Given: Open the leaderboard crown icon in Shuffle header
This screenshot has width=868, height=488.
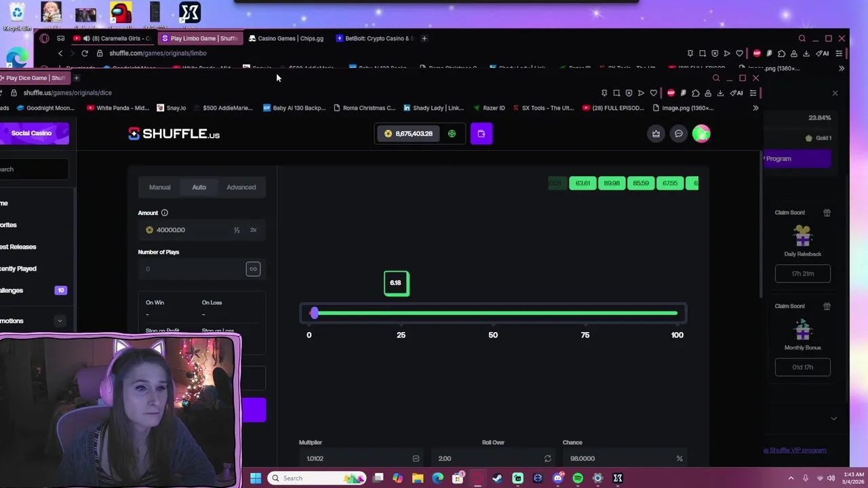Looking at the screenshot, I should tap(656, 134).
